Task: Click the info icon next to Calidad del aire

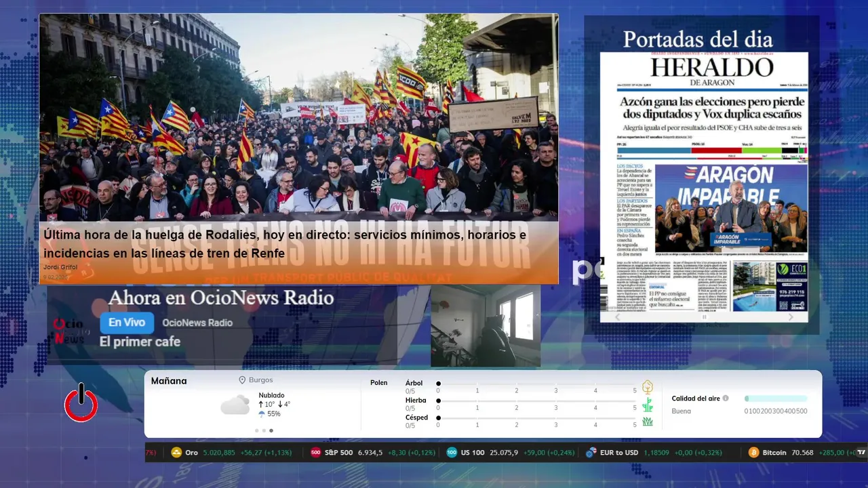Action: coord(726,399)
